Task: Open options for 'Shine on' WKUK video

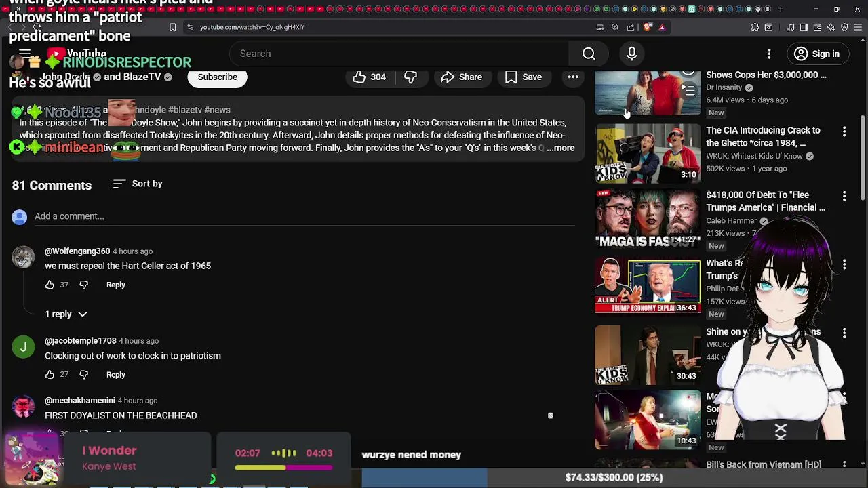Action: click(x=844, y=333)
